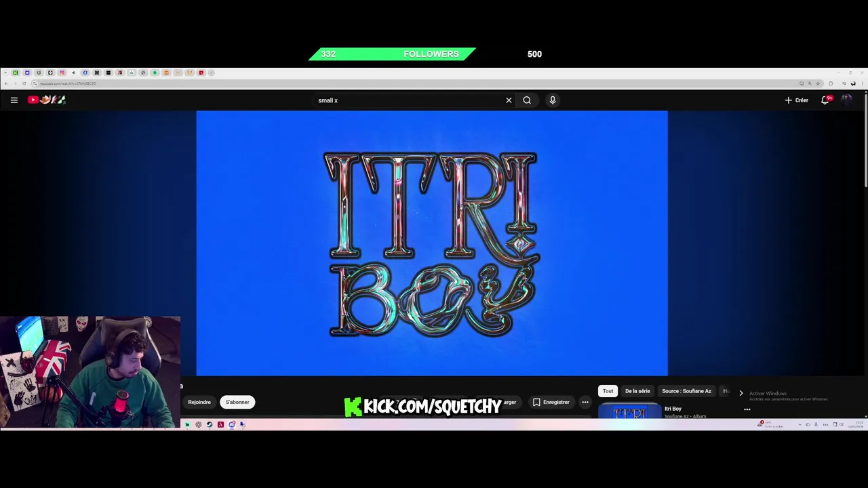Screen dimensions: 868x488
Task: Open the Itri Boy album thumbnail
Action: pyautogui.click(x=629, y=411)
